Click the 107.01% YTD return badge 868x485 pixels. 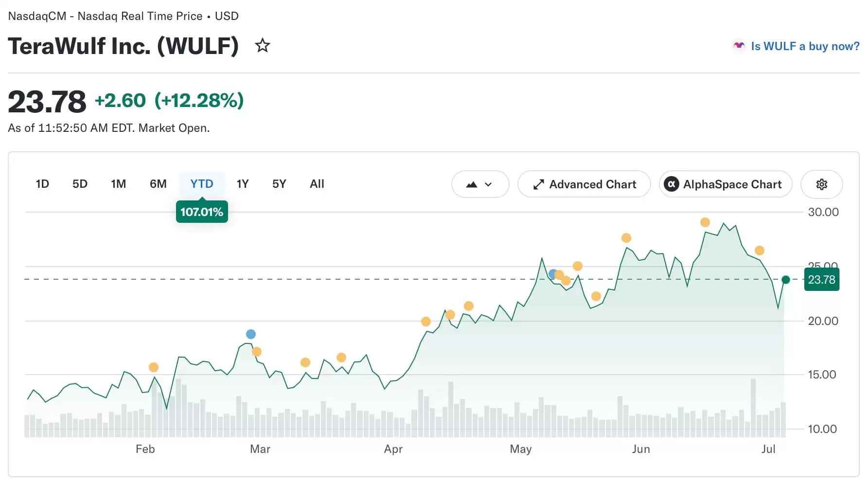(x=202, y=212)
